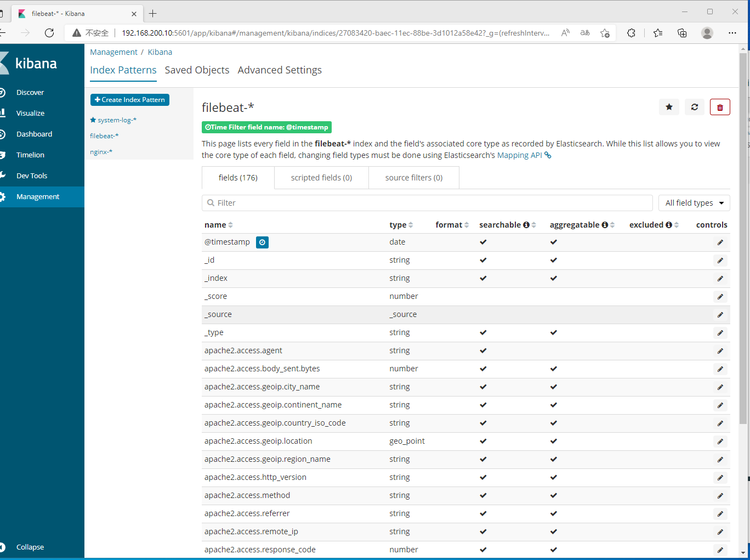
Task: Edit apache2.access.geoip.city_name pencil
Action: click(x=720, y=387)
